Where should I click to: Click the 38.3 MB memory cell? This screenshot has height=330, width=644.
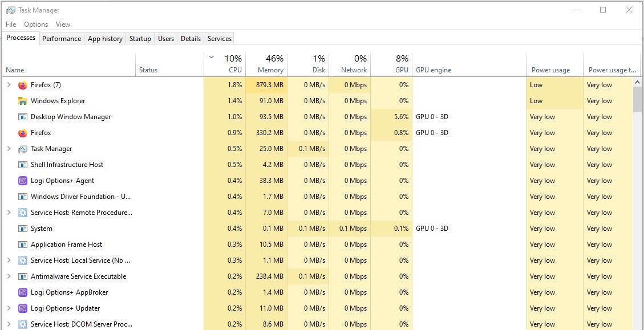(x=266, y=181)
